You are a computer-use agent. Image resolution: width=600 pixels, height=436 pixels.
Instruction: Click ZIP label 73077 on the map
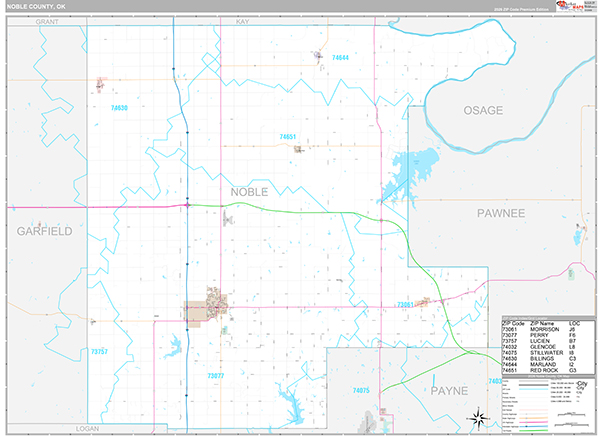216,376
